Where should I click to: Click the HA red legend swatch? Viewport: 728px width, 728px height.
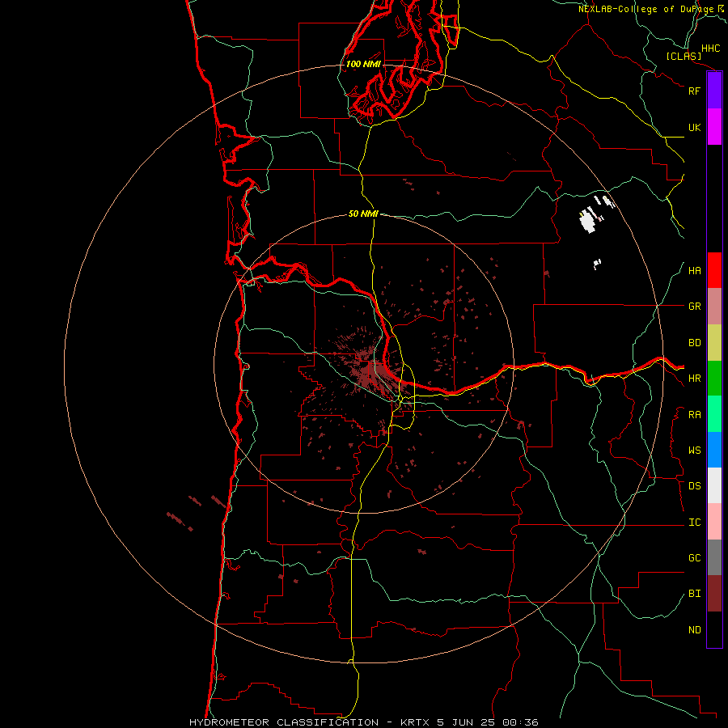point(714,270)
